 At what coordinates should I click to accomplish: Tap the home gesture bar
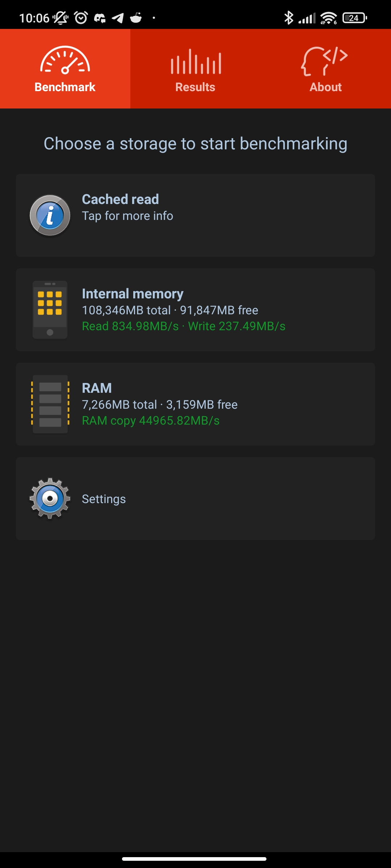(x=194, y=859)
